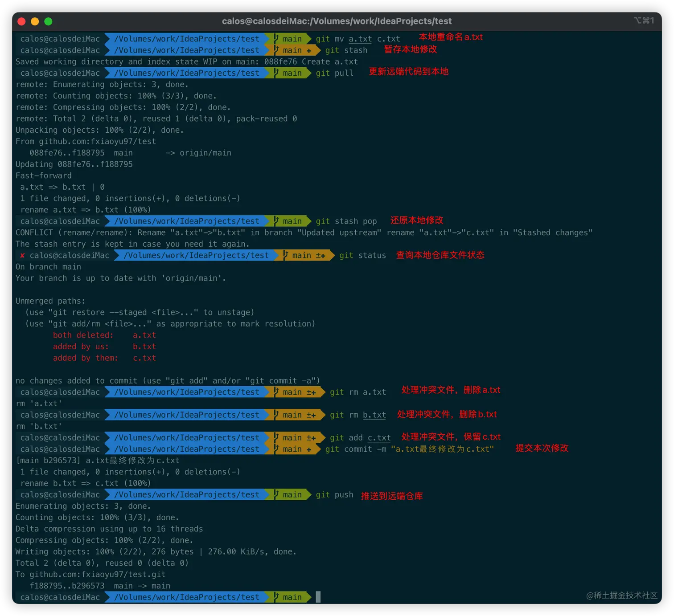Click the "Updating 088fe76..f188795" line
Viewport: 674px width, 616px height.
pyautogui.click(x=74, y=164)
